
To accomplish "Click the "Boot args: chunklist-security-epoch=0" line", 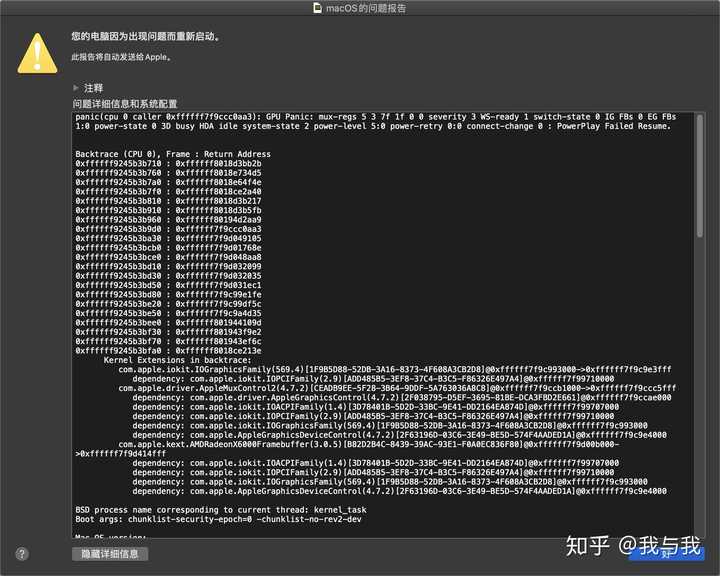I will point(219,520).
